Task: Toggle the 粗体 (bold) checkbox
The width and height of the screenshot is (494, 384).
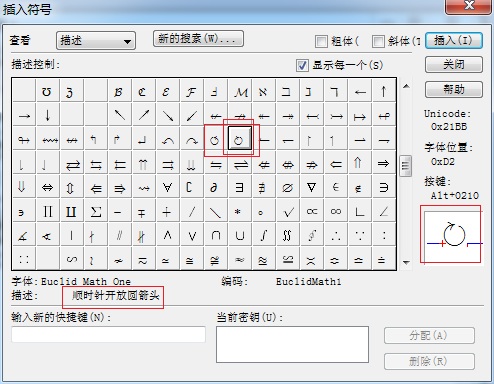Action: (321, 42)
